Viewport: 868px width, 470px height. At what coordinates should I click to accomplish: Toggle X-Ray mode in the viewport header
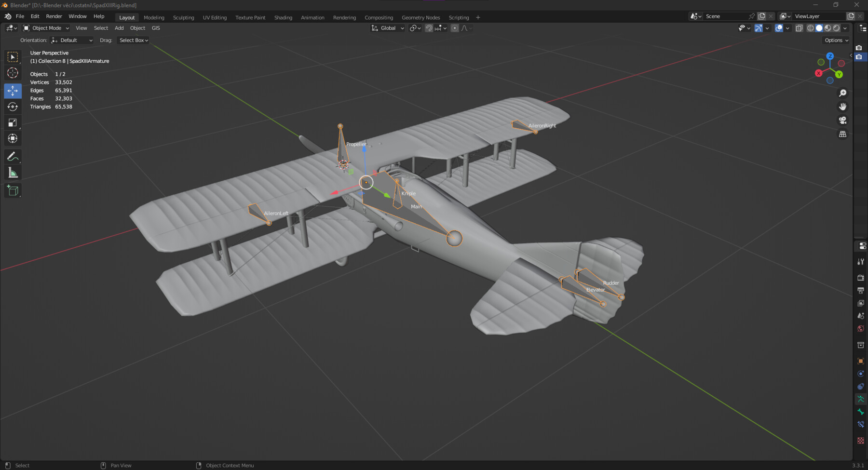click(799, 28)
